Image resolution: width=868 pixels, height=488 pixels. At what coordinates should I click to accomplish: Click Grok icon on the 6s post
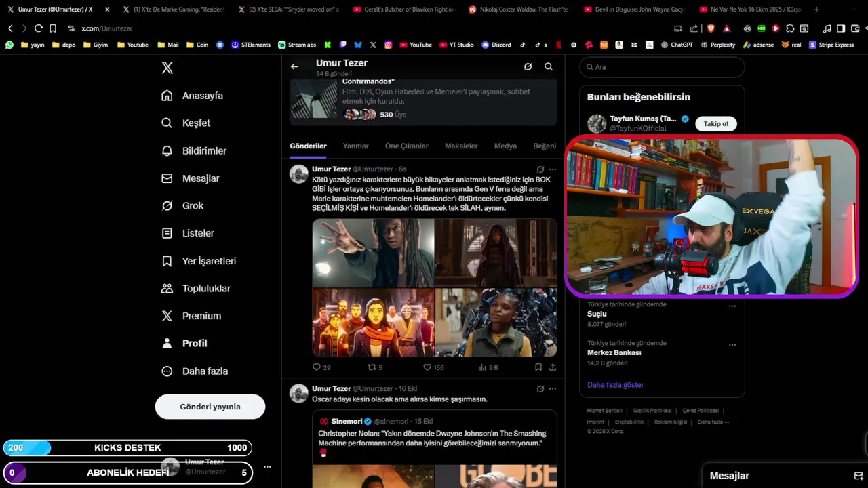point(540,169)
